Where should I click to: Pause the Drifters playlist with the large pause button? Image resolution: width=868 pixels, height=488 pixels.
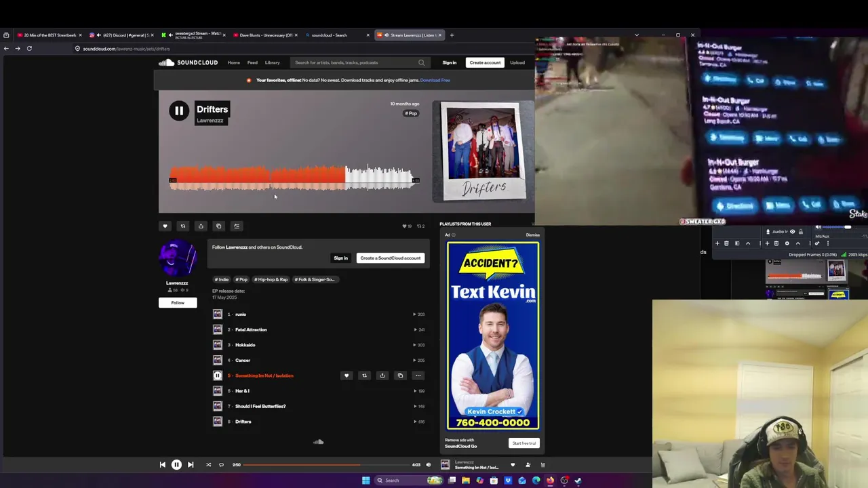pyautogui.click(x=179, y=111)
